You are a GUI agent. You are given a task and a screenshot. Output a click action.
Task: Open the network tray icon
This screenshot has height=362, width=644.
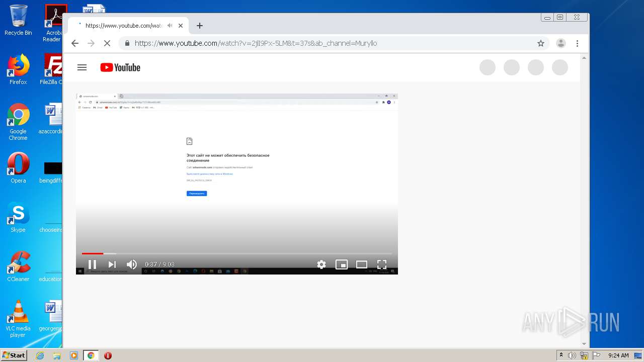pos(584,355)
